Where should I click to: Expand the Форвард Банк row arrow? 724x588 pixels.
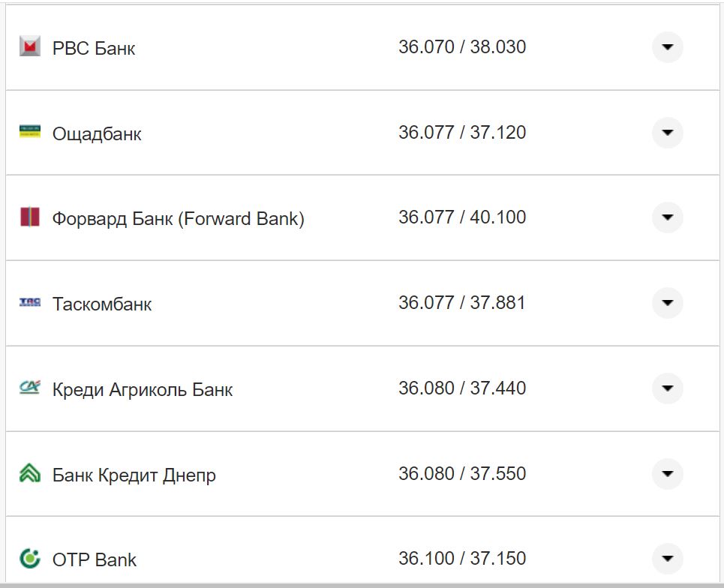[x=667, y=217]
